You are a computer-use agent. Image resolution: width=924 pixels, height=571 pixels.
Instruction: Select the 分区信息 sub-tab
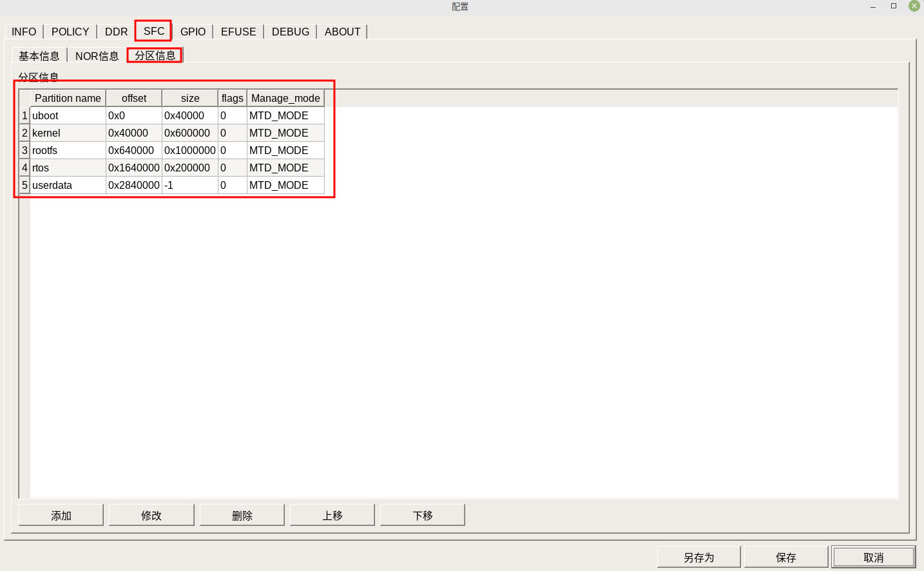click(155, 55)
